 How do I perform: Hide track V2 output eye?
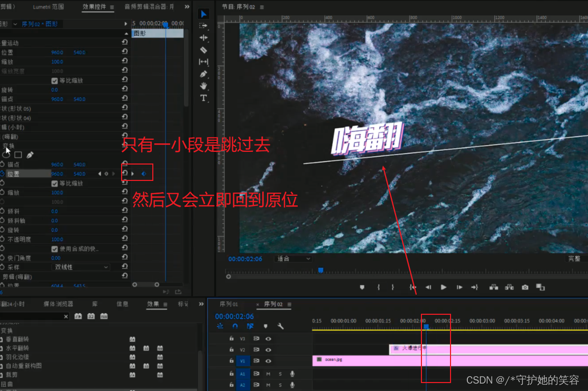(x=269, y=350)
